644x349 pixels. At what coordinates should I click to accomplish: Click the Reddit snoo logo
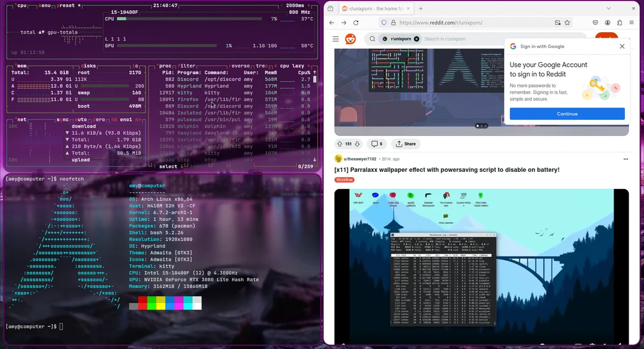coord(350,38)
